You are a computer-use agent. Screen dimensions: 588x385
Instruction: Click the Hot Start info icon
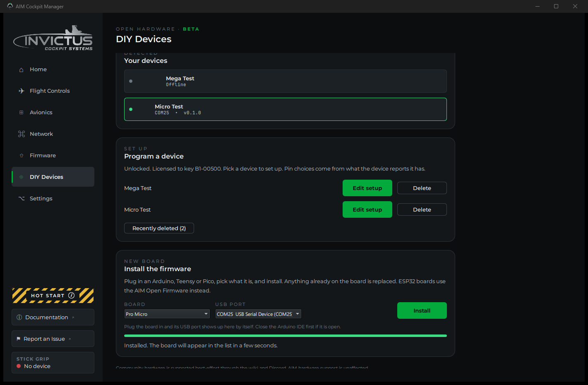point(71,295)
